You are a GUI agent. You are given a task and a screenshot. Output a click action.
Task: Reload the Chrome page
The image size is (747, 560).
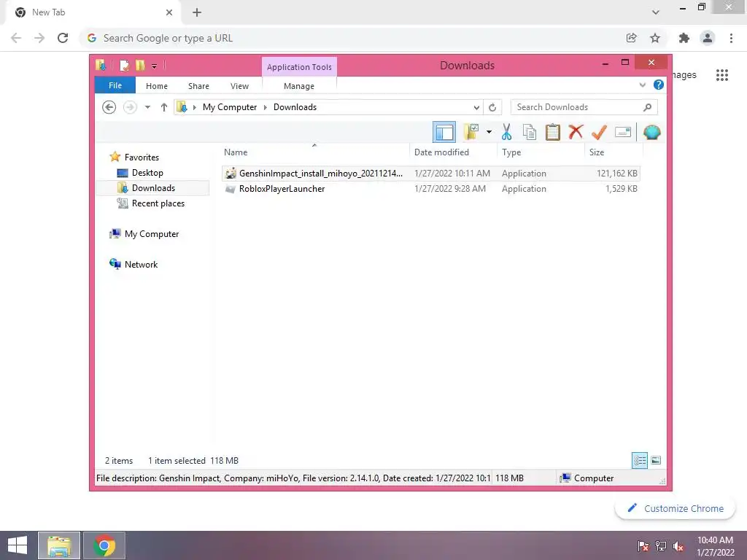[63, 38]
